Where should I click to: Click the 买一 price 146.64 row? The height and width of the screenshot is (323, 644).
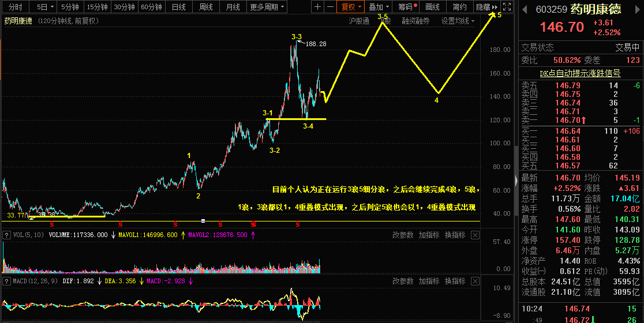[x=581, y=131]
